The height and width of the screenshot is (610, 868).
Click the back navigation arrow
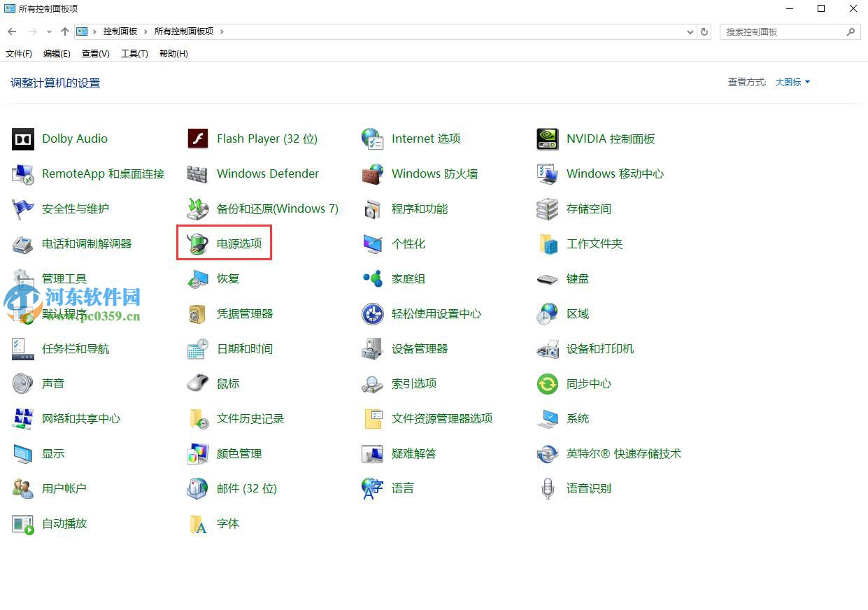(x=11, y=31)
